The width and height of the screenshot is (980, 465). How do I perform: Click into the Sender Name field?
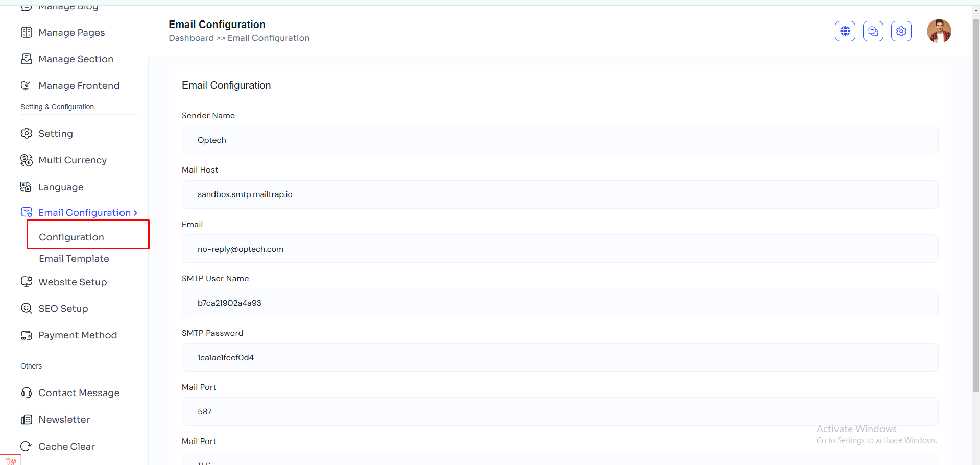(560, 140)
